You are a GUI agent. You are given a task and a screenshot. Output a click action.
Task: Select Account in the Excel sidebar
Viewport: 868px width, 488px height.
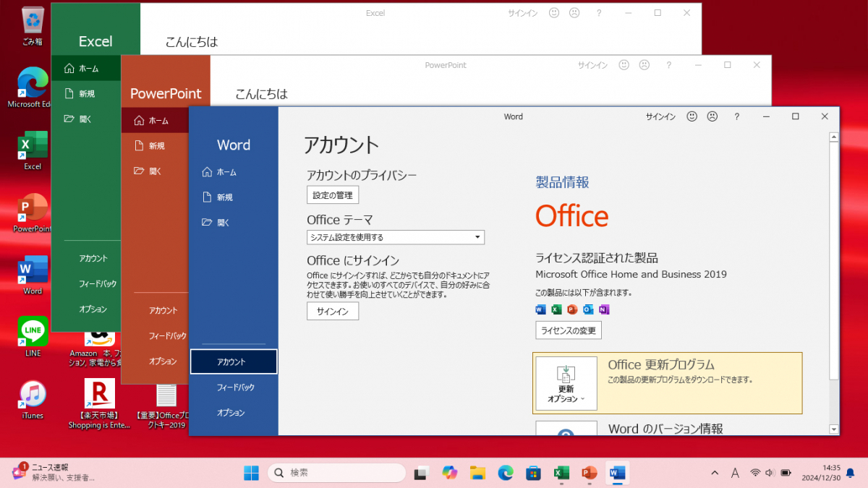(93, 258)
